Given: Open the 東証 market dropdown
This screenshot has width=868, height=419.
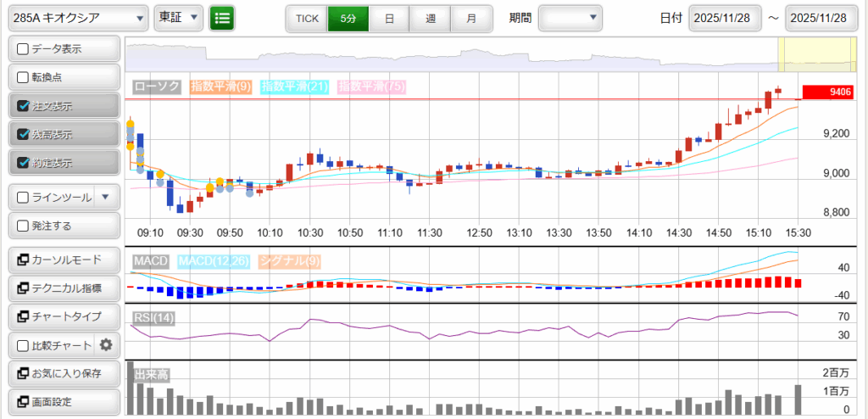Looking at the screenshot, I should (179, 18).
